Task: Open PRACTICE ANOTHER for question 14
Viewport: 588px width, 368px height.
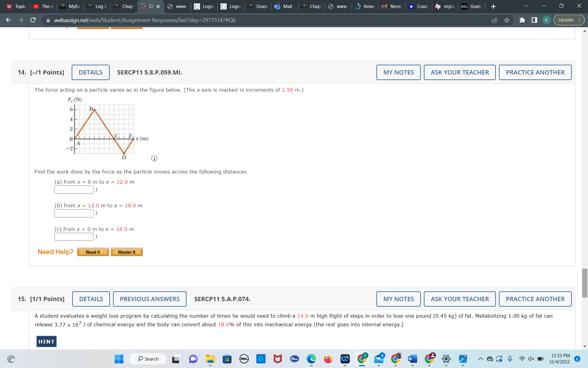Action: (535, 72)
